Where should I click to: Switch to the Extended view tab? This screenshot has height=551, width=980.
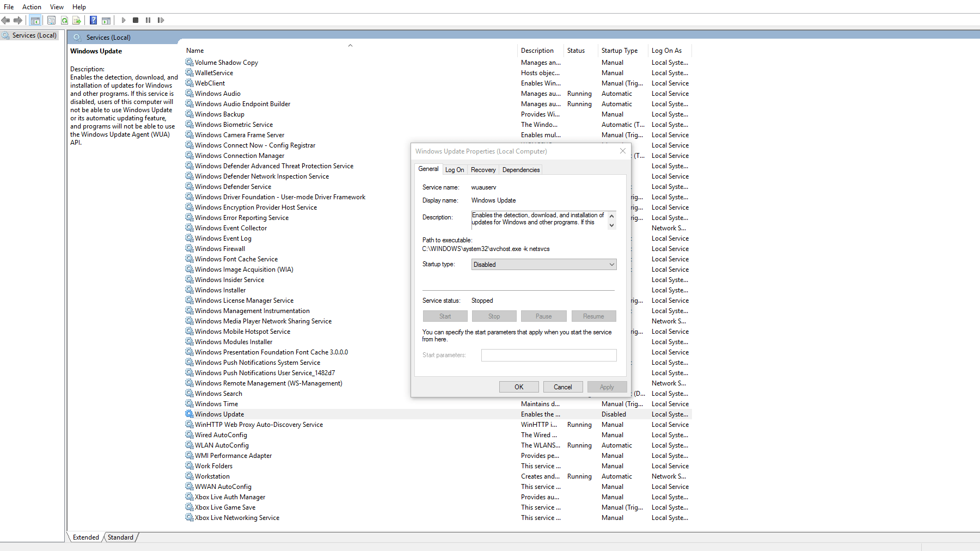86,537
